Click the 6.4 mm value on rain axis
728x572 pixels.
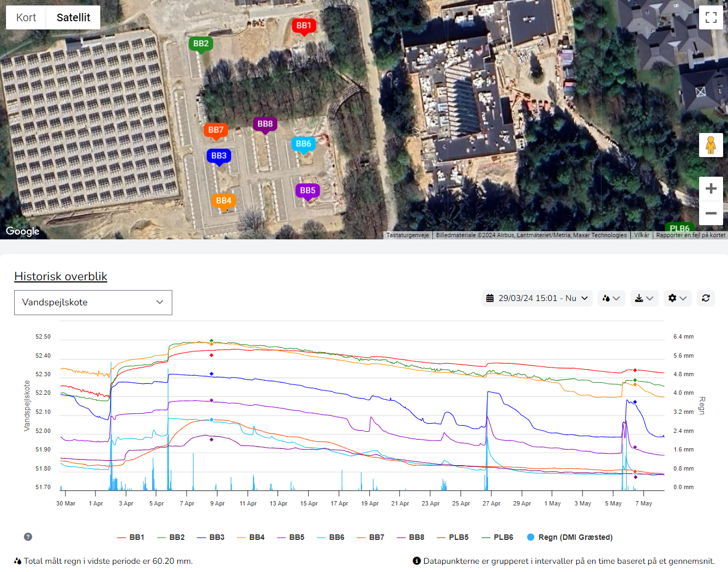(684, 337)
